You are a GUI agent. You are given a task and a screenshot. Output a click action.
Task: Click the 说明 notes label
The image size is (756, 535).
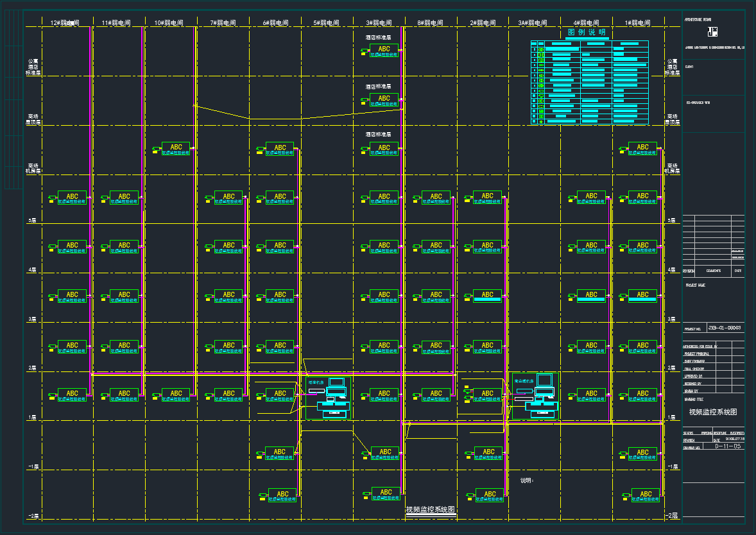527,480
